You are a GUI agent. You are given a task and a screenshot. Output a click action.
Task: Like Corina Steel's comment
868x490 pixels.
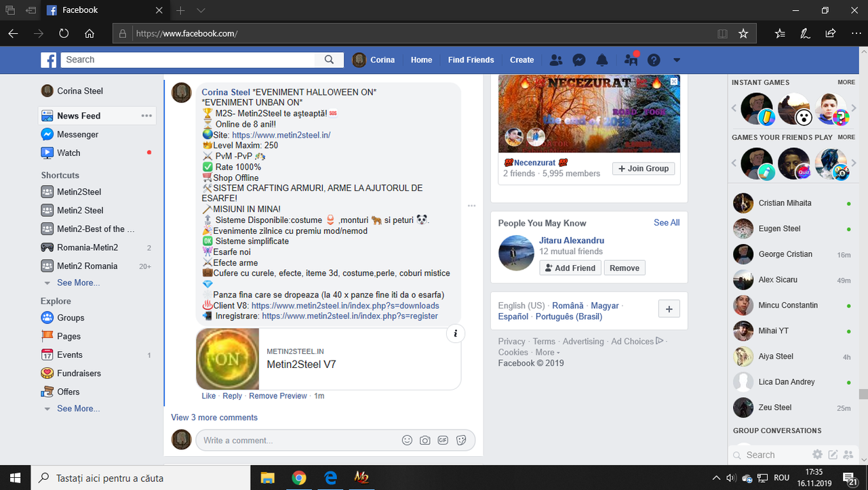click(209, 396)
